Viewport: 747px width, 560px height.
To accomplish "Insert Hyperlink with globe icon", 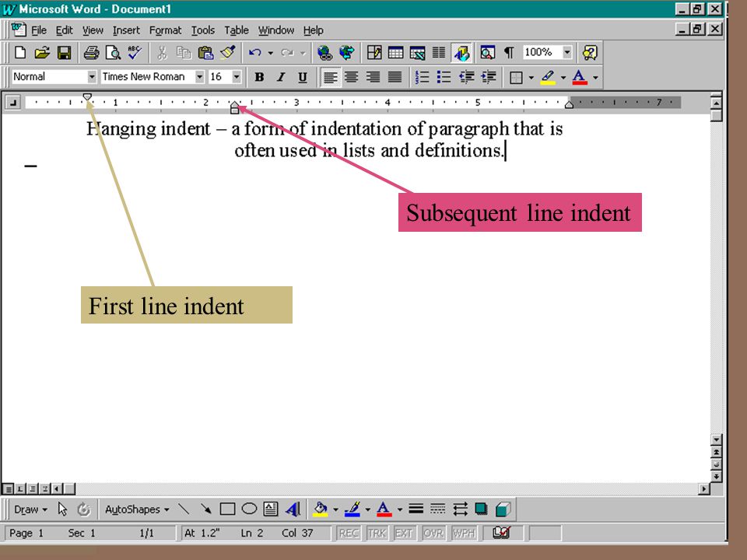I will point(325,52).
